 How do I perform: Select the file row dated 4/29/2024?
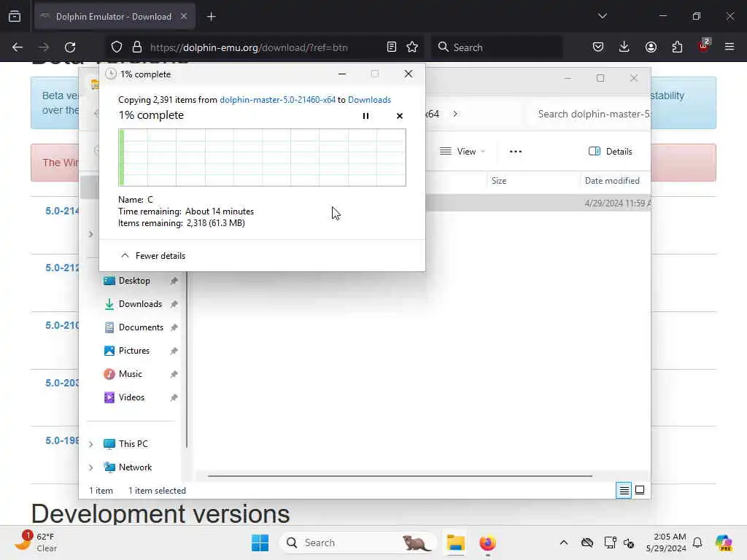[538, 203]
